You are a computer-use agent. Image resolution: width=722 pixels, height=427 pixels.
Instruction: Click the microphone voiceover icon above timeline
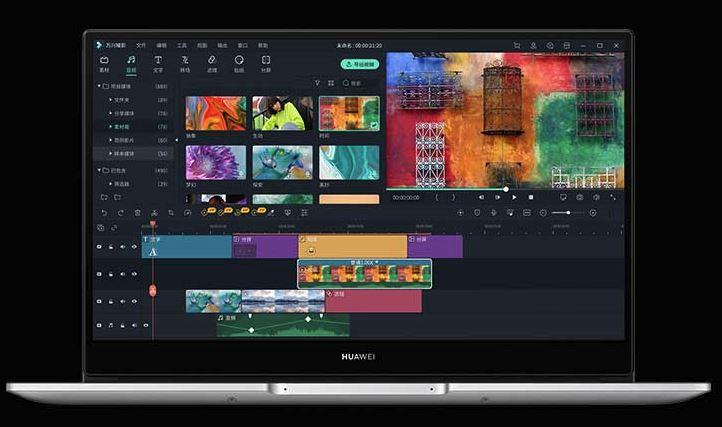pos(494,213)
